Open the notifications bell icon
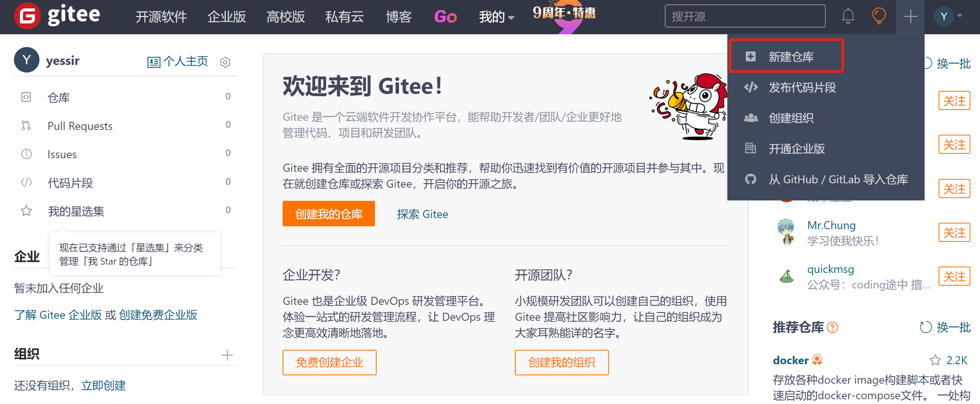Image resolution: width=980 pixels, height=404 pixels. point(848,16)
